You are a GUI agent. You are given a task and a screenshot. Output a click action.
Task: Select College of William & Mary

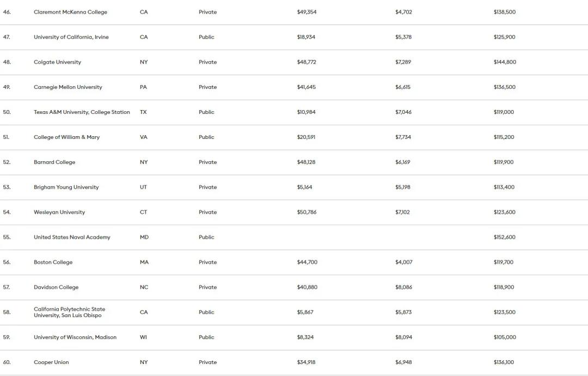(67, 137)
